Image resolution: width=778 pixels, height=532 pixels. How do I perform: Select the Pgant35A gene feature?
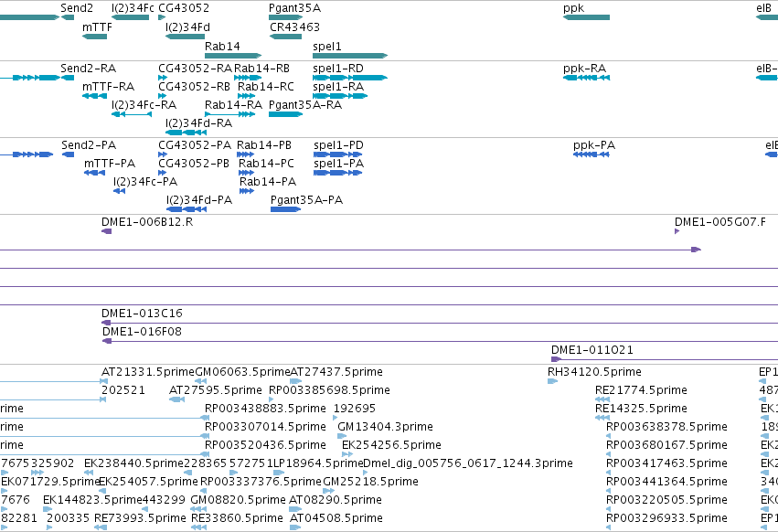point(286,17)
